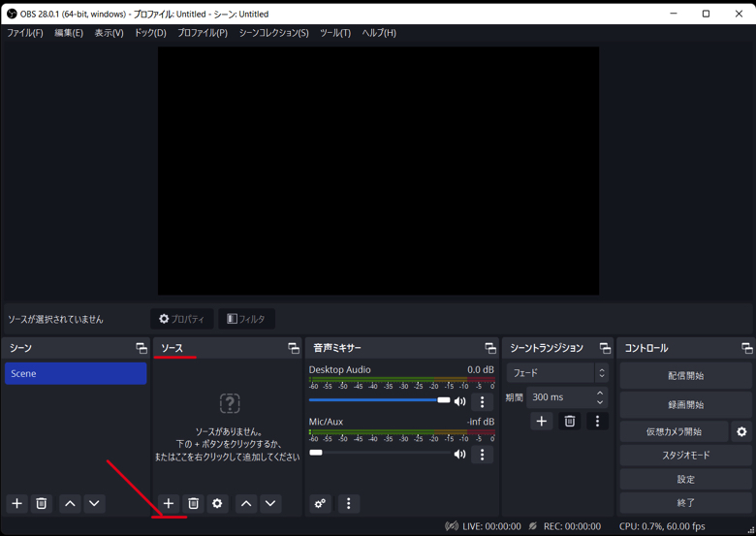This screenshot has width=756, height=536.
Task: Start streaming with 配信開始
Action: point(685,375)
